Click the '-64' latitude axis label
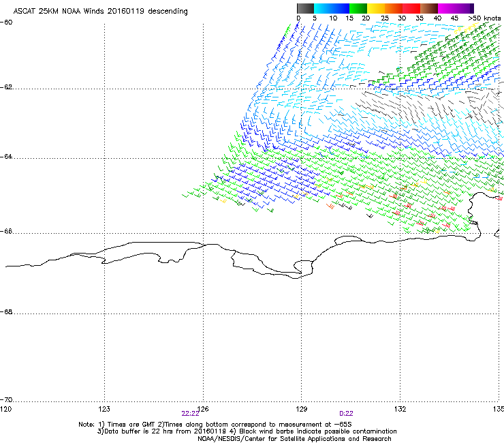Image resolution: width=504 pixels, height=443 pixels. (x=6, y=157)
